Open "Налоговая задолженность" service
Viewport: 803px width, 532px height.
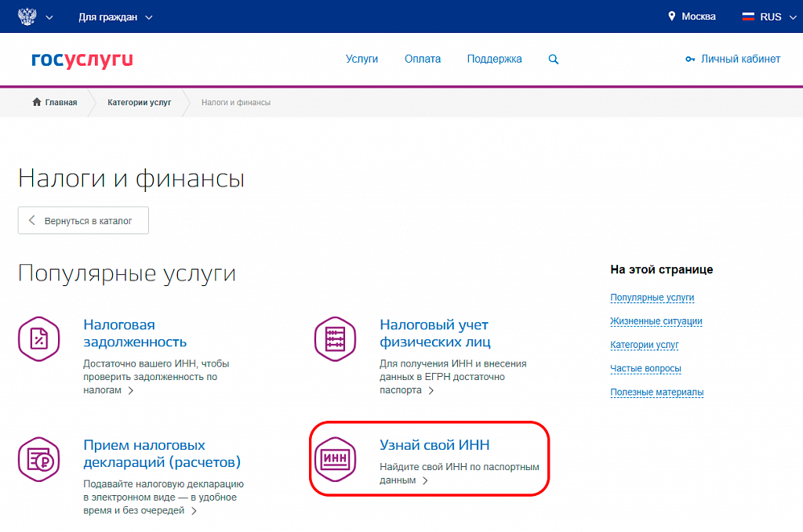coord(135,333)
